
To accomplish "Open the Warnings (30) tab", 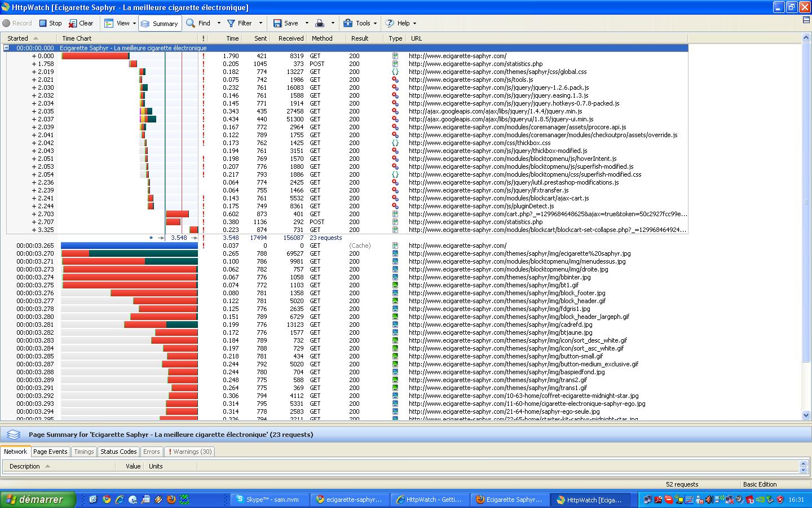I will click(x=189, y=452).
